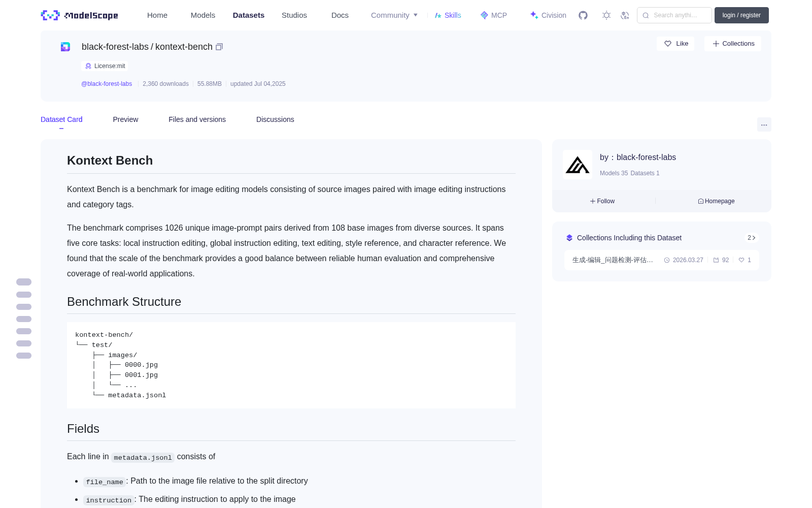Click the '92' collection item count
Screen dimensions: 812x508
click(721, 260)
